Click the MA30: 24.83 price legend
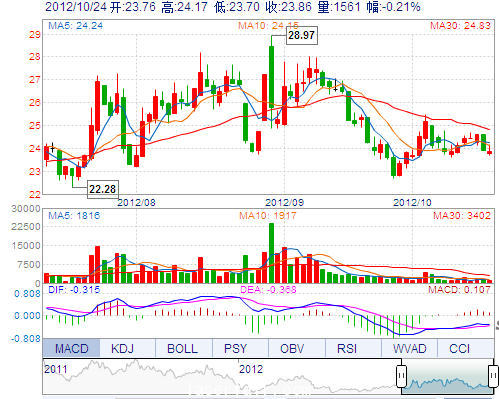 [460, 26]
